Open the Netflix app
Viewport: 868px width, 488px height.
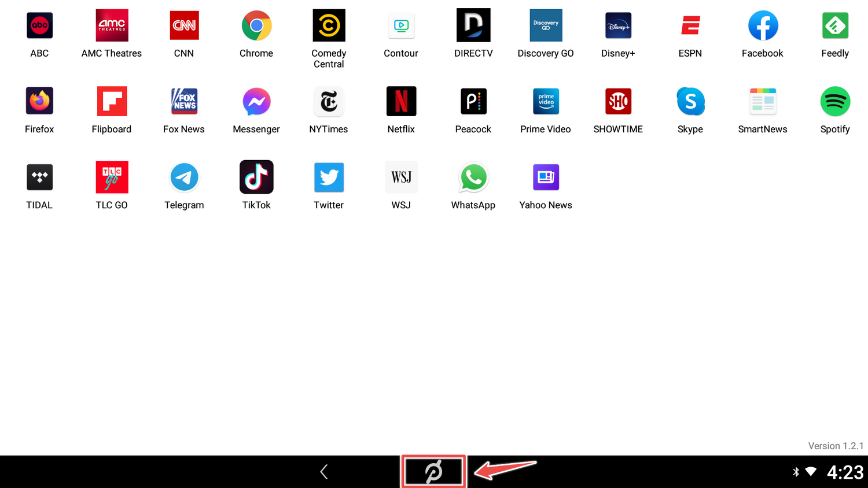click(x=401, y=102)
